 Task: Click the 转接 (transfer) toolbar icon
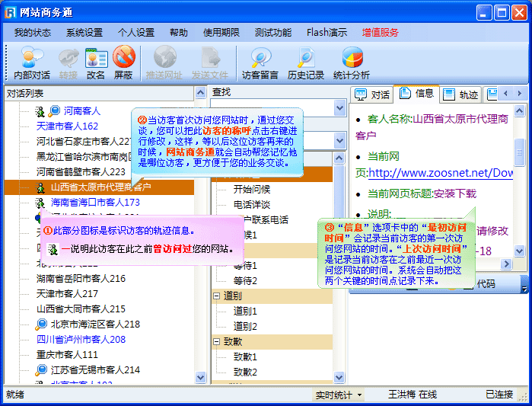[x=68, y=63]
